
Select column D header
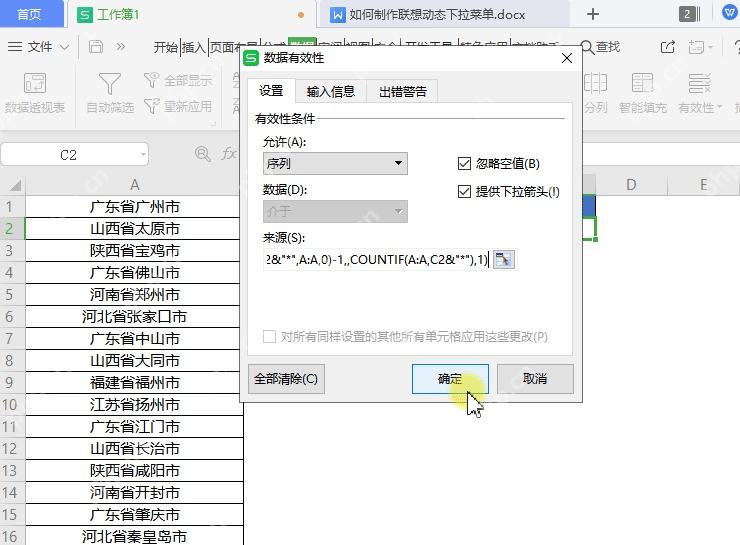[631, 184]
